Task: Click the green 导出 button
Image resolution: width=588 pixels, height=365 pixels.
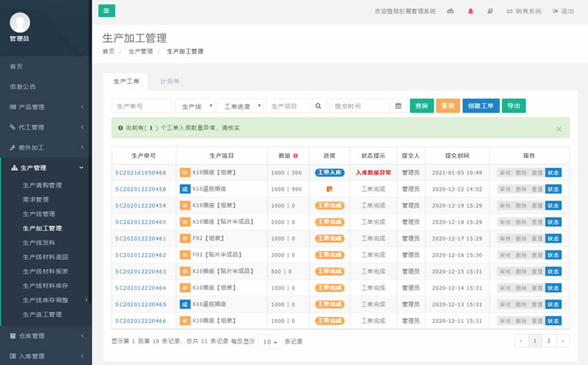Action: click(514, 106)
